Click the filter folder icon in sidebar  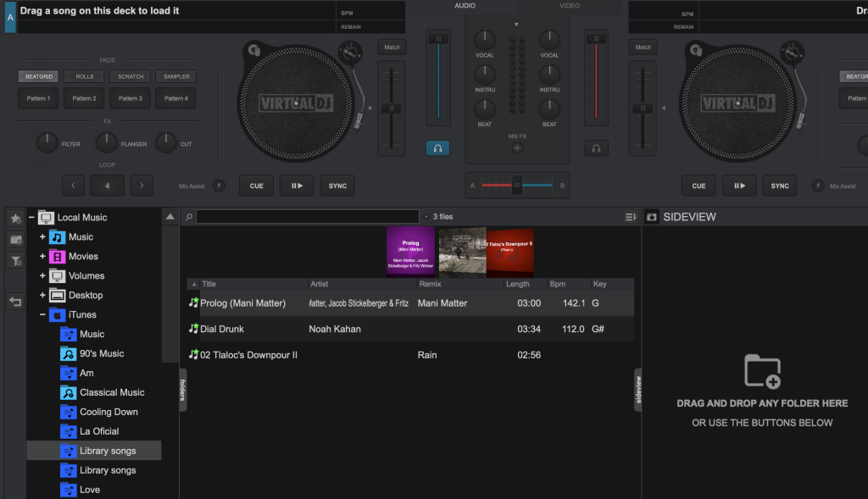point(15,261)
